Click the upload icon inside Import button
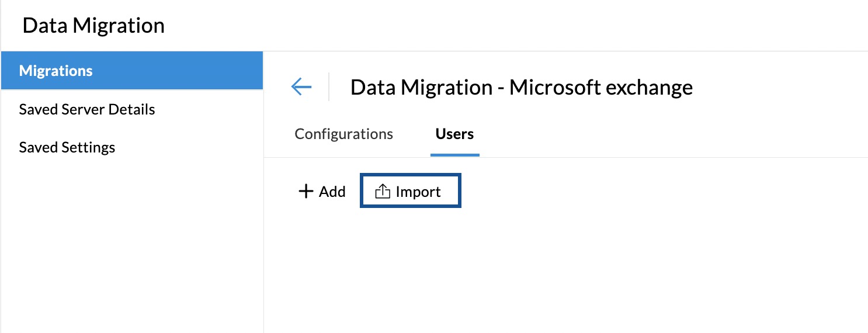 pyautogui.click(x=383, y=192)
